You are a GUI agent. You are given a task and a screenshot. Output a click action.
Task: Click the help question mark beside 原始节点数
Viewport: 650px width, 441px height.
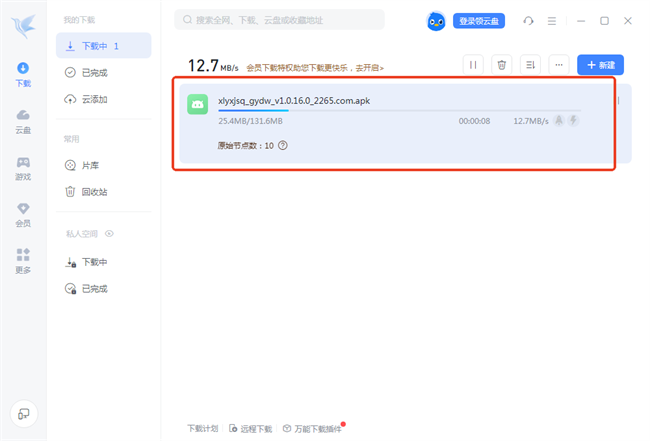(283, 145)
